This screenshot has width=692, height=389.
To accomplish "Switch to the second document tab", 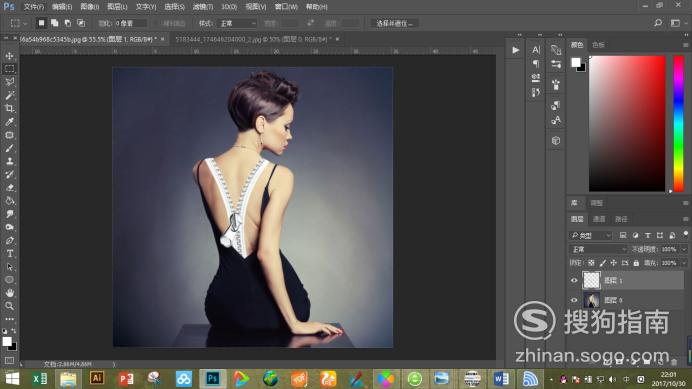I will (257, 39).
